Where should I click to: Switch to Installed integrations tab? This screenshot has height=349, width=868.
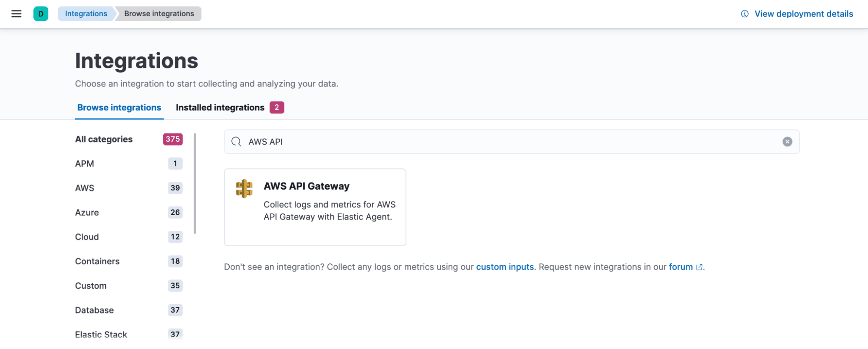[220, 107]
